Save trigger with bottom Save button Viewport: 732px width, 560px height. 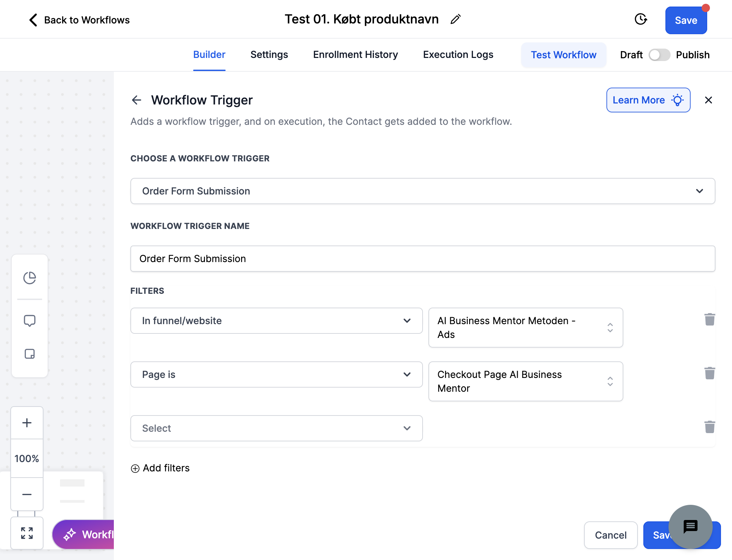point(656,535)
